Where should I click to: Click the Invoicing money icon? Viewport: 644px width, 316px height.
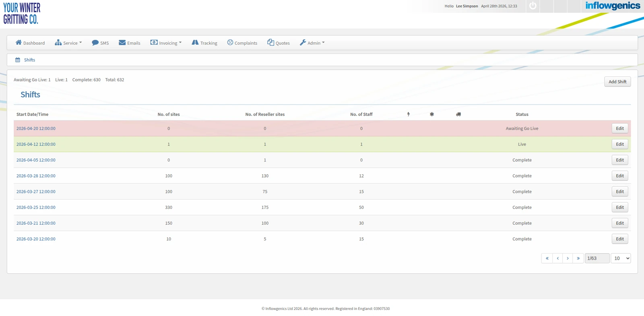click(154, 42)
